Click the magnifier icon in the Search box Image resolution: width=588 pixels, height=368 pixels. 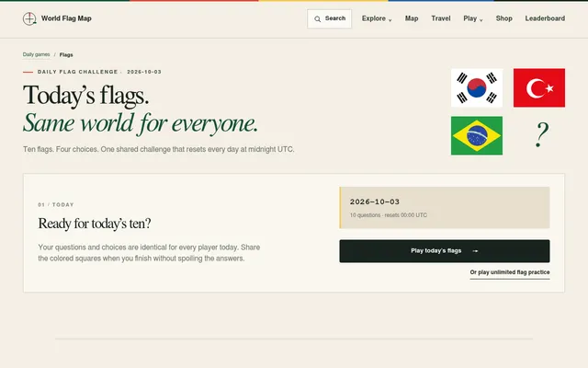click(x=317, y=18)
